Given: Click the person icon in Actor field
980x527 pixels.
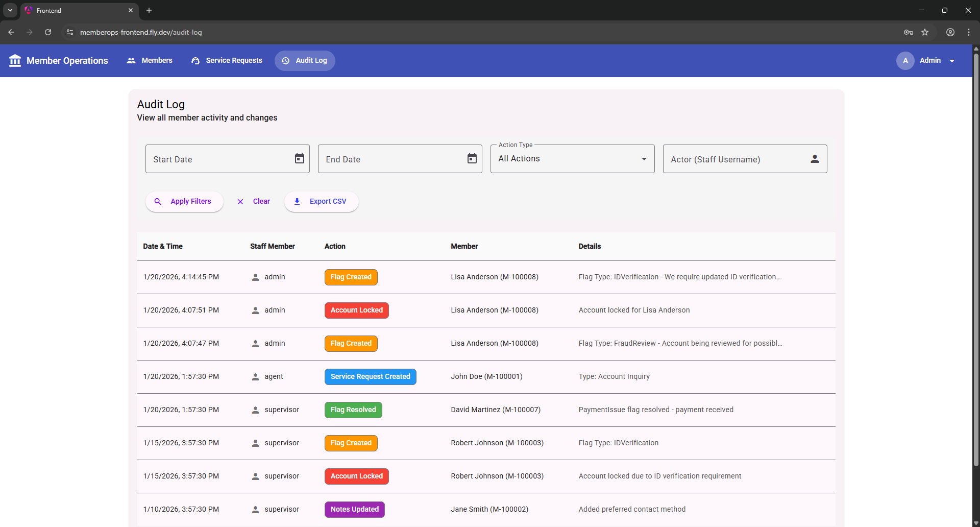Looking at the screenshot, I should [815, 159].
